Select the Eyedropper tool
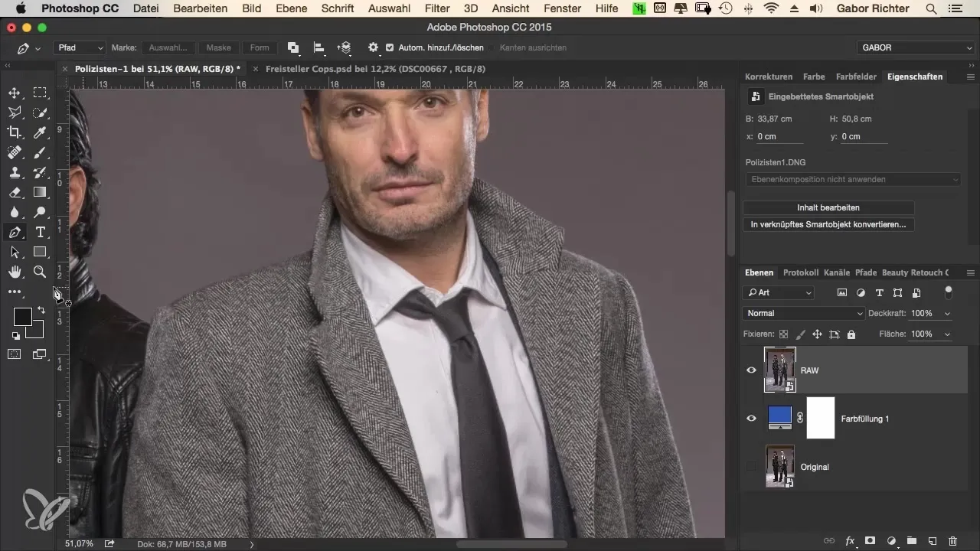 point(40,132)
